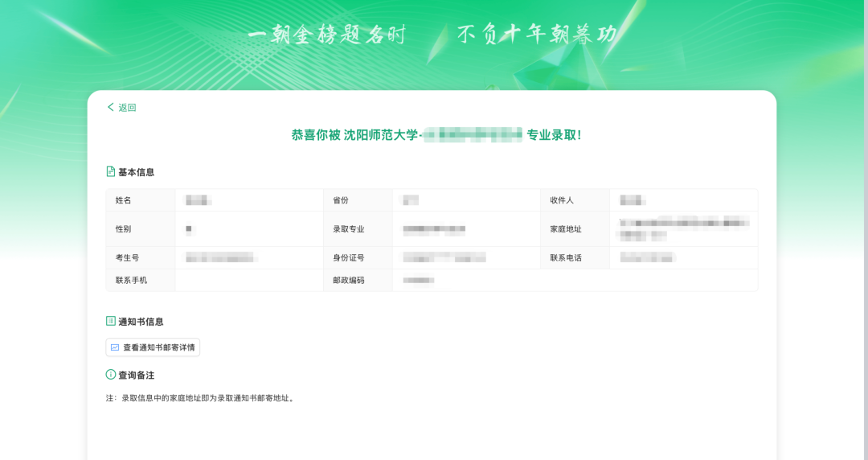Click the 考生号 label cell

141,257
